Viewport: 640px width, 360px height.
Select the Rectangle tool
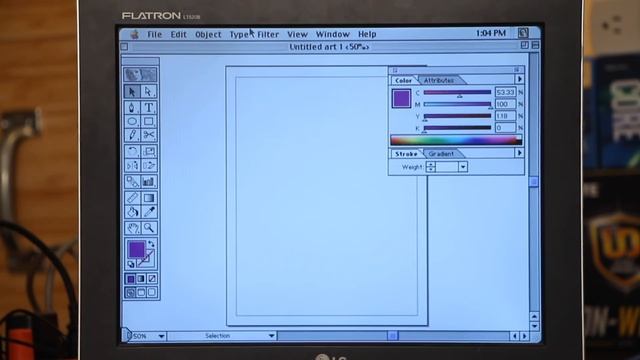tap(149, 122)
